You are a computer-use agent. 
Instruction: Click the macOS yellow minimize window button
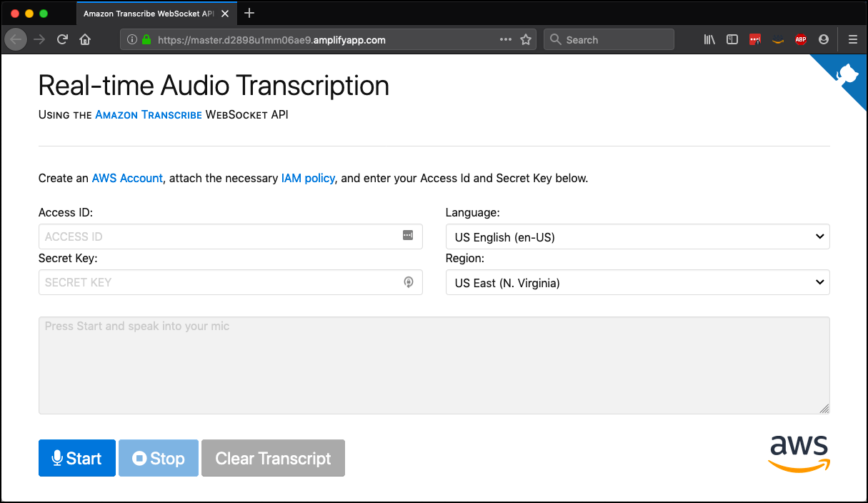(29, 14)
